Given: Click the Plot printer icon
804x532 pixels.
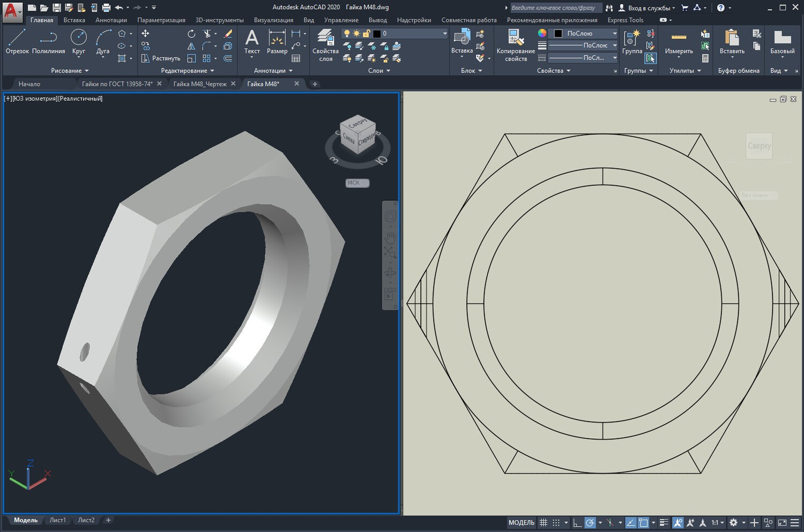Looking at the screenshot, I should pos(106,8).
